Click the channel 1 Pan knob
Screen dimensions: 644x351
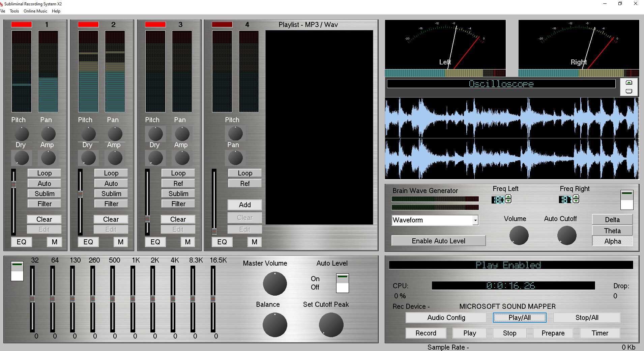[x=48, y=134]
